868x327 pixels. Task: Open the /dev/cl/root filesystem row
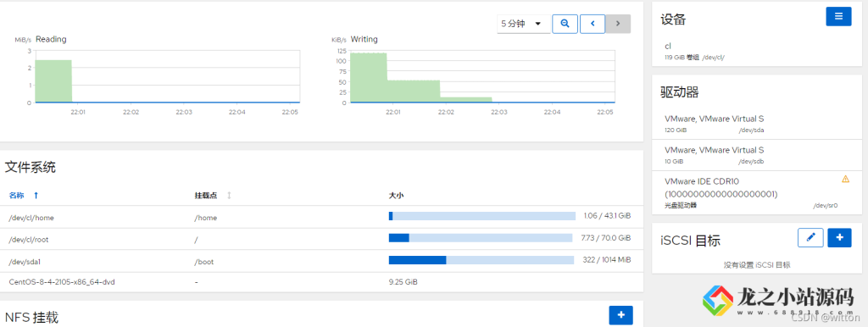coord(321,239)
